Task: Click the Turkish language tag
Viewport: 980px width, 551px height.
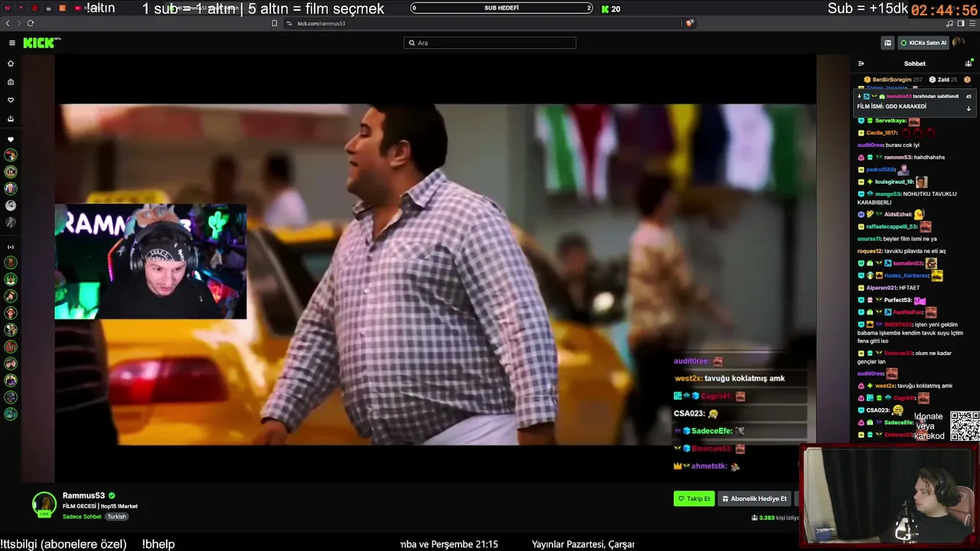Action: coord(116,517)
